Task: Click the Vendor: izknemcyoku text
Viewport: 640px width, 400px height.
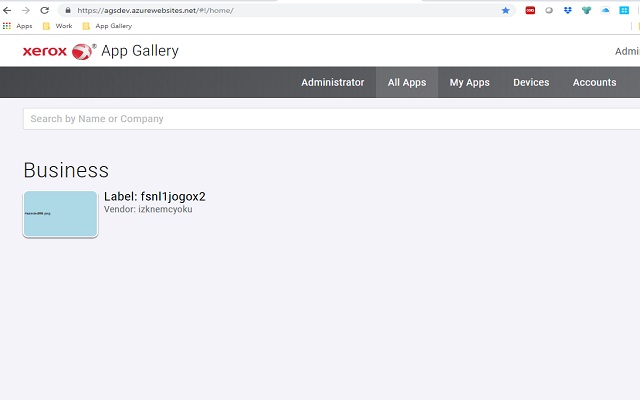Action: coord(148,209)
